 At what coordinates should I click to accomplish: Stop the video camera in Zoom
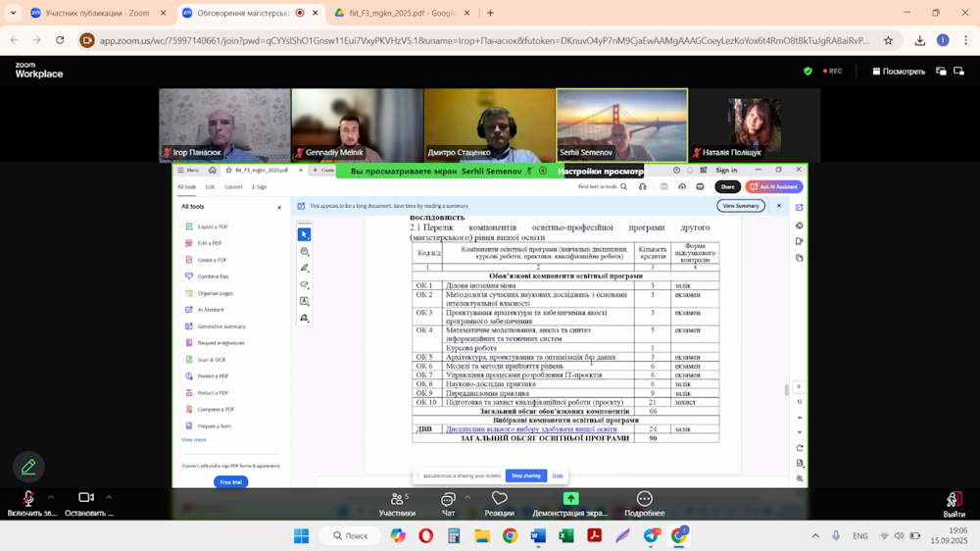[86, 499]
